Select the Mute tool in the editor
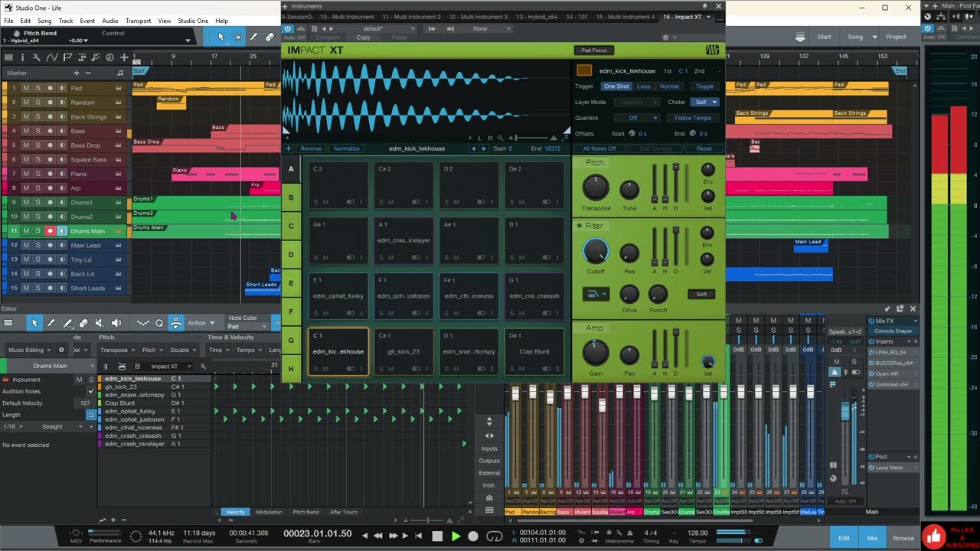 [x=100, y=323]
